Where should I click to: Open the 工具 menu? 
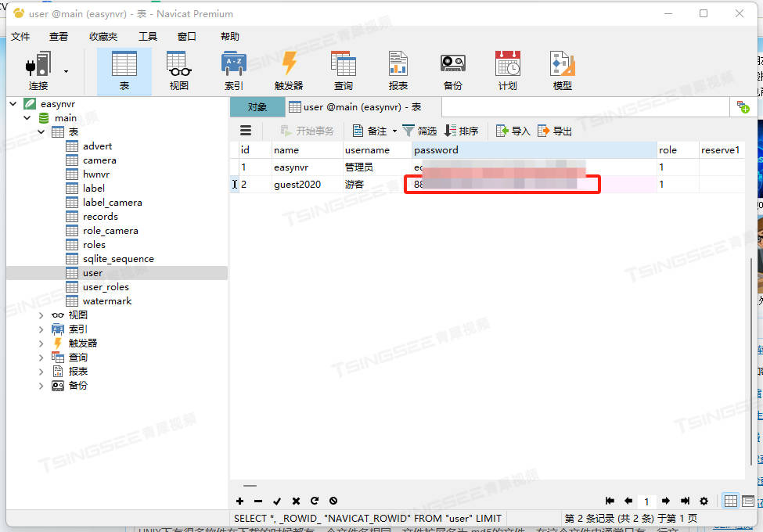(147, 35)
